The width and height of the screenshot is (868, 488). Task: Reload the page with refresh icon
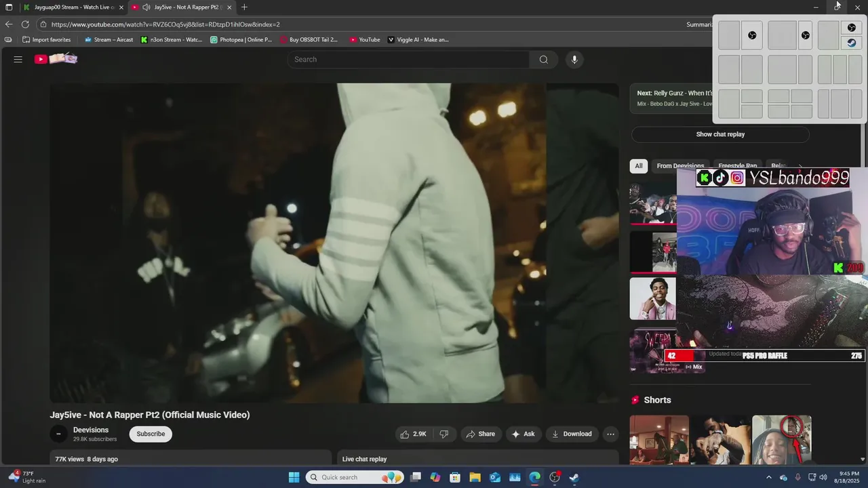point(25,24)
